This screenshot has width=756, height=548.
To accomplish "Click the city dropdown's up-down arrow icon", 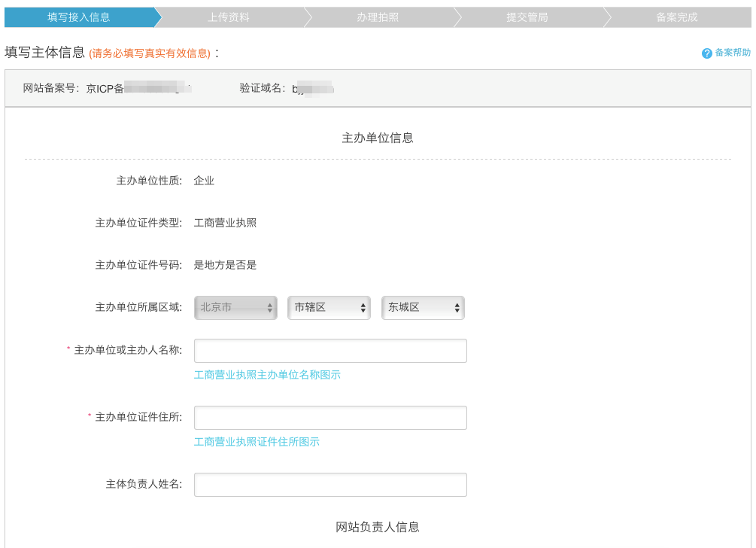I will click(362, 307).
